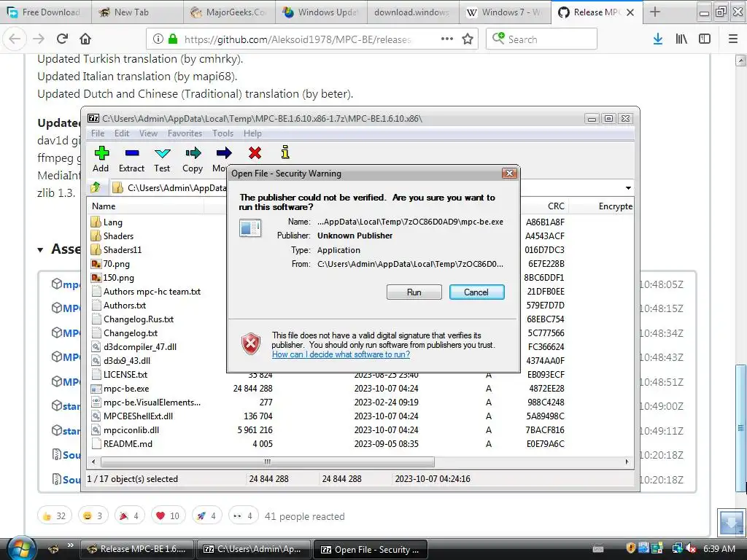Select the Shaders folder
Screen dimensions: 747x560
tap(119, 236)
